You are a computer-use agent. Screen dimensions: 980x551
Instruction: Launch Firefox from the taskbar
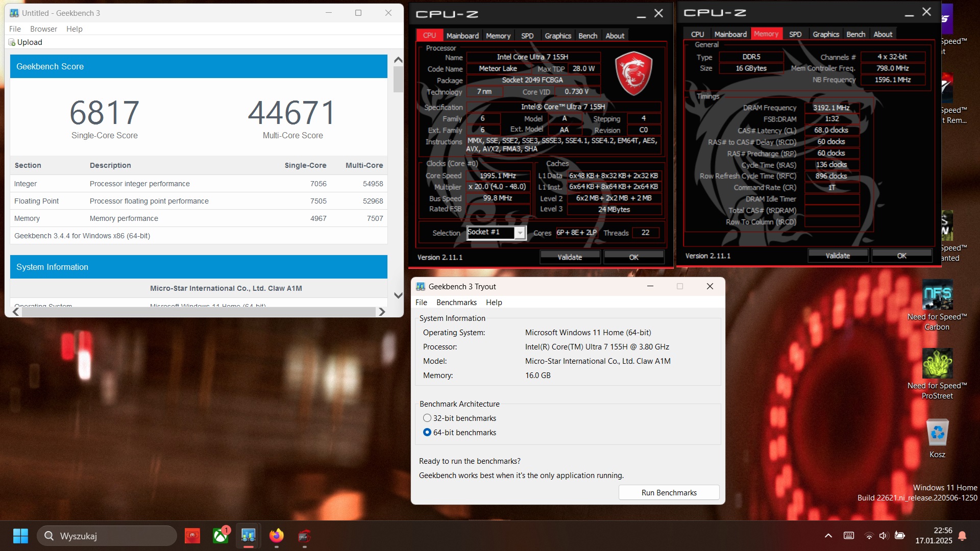(x=277, y=536)
